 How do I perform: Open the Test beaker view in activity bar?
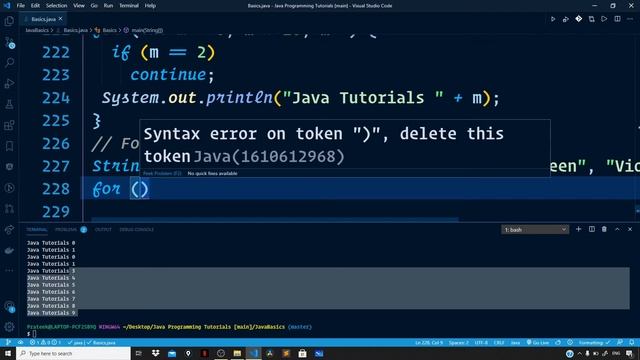[x=9, y=104]
